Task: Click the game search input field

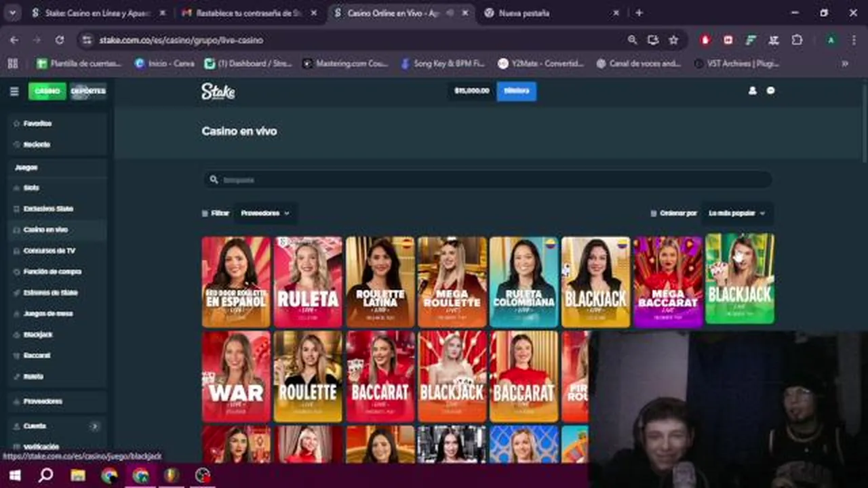Action: (488, 180)
